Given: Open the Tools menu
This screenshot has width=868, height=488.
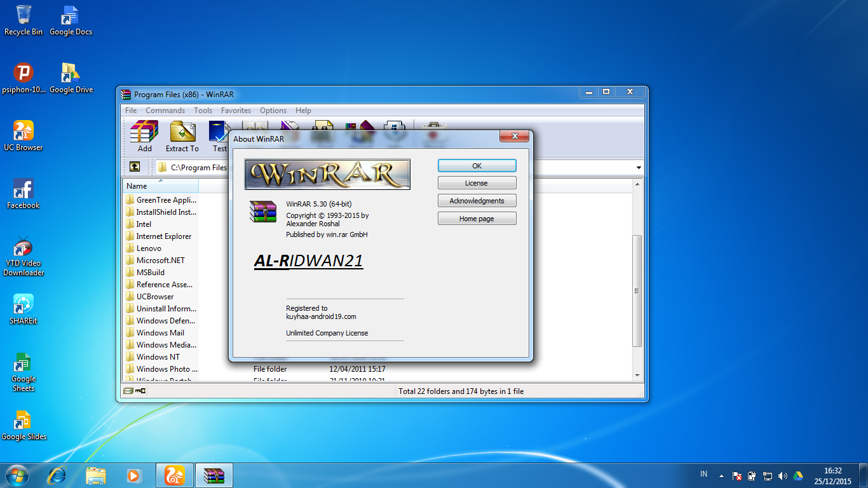Looking at the screenshot, I should [x=203, y=111].
